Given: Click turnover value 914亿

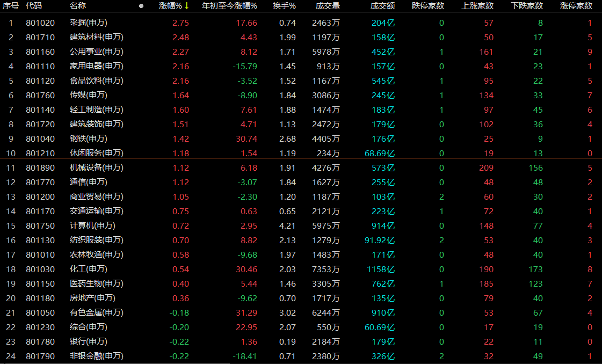Looking at the screenshot, I should 383,226.
